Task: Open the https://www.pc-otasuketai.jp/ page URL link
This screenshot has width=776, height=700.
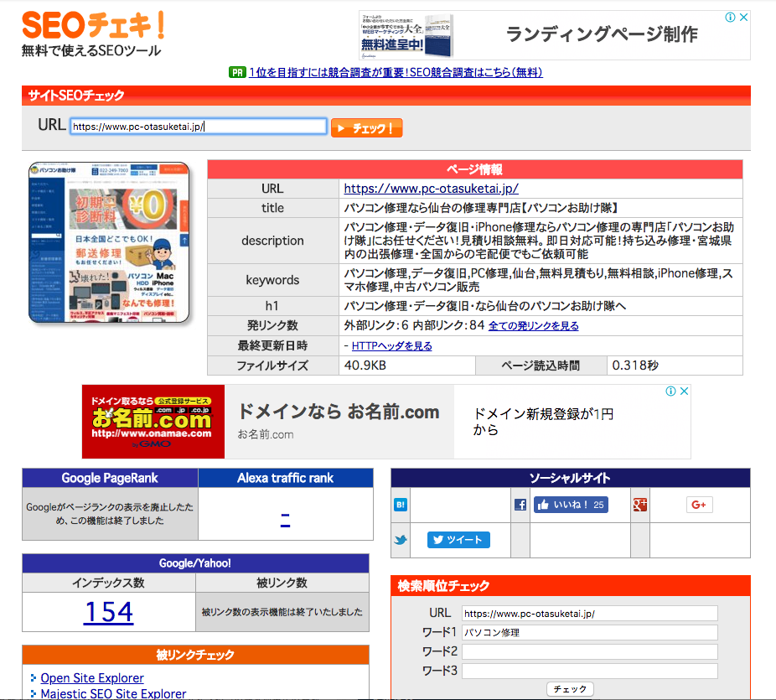Action: (x=431, y=189)
